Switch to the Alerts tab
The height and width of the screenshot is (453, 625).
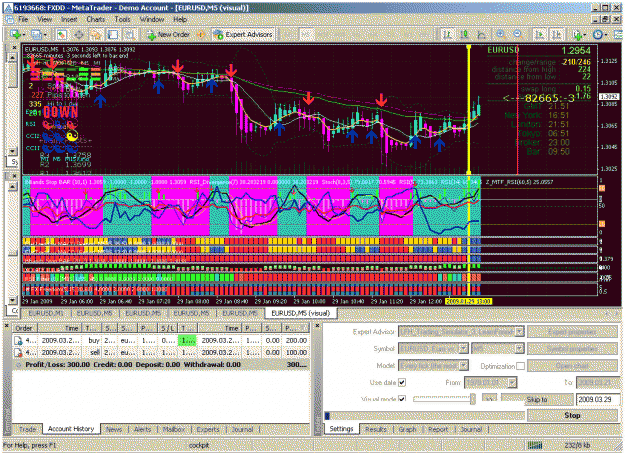pyautogui.click(x=143, y=429)
